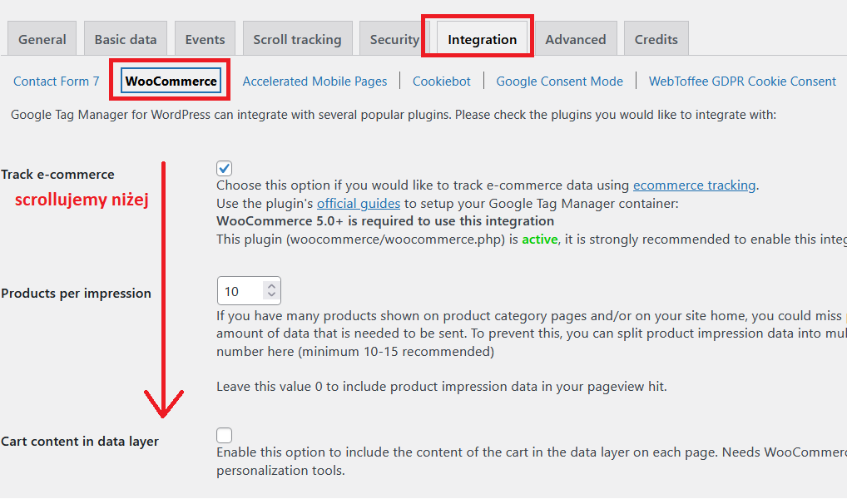
Task: Follow the ecommerce tracking link
Action: point(694,185)
